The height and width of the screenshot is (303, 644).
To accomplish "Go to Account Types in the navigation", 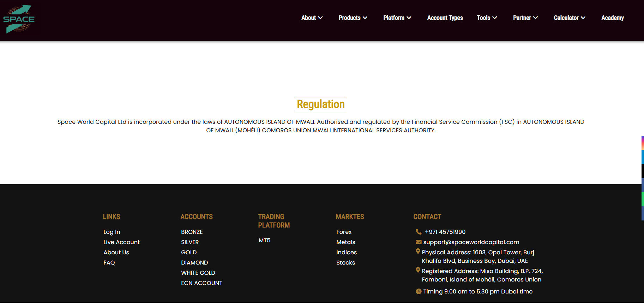I will [445, 18].
